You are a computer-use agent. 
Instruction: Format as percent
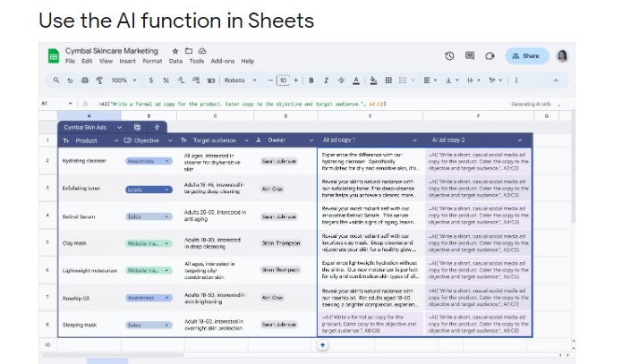tap(166, 80)
